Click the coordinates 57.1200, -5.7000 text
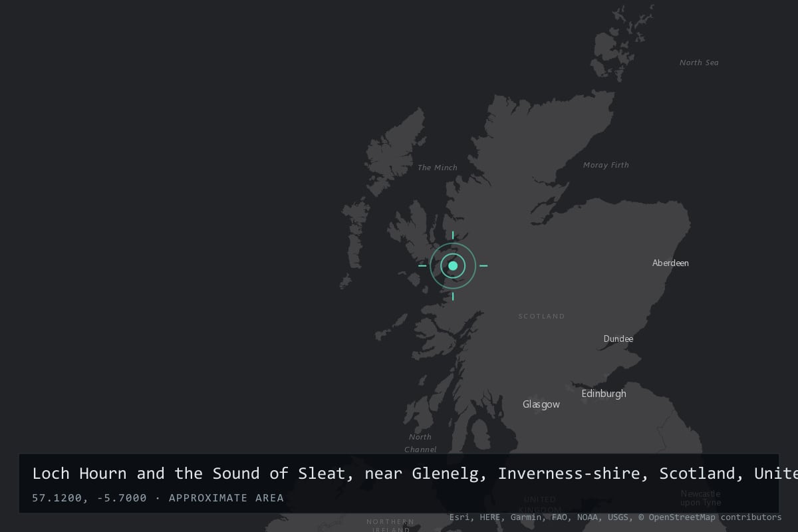The width and height of the screenshot is (798, 532). point(89,498)
